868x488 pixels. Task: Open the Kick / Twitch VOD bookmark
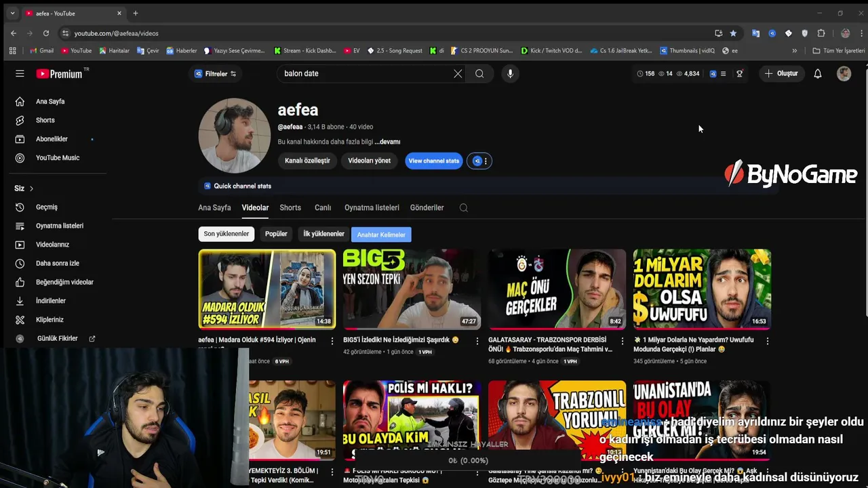pyautogui.click(x=551, y=50)
